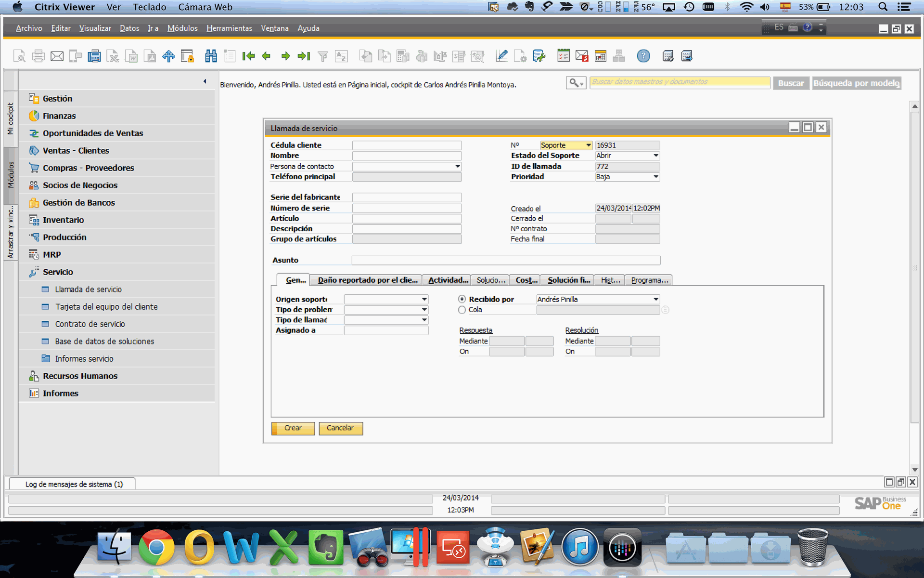Switch to the Solución fi... tab
The height and width of the screenshot is (578, 924).
click(568, 280)
